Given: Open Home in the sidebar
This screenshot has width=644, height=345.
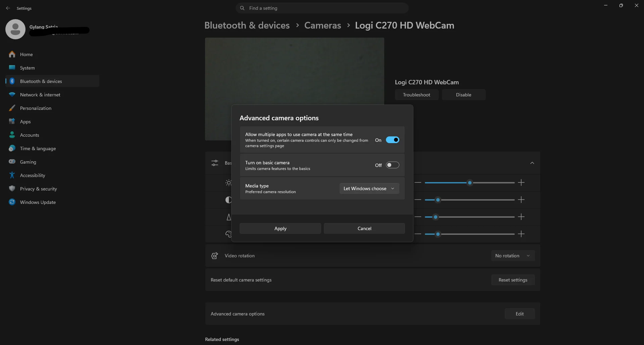Looking at the screenshot, I should click(52, 54).
